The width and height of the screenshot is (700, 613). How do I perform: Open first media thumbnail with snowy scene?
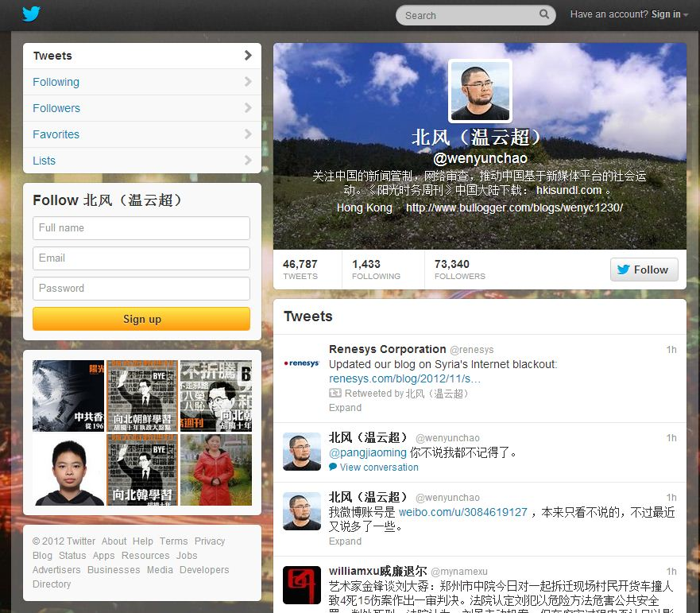[x=68, y=396]
